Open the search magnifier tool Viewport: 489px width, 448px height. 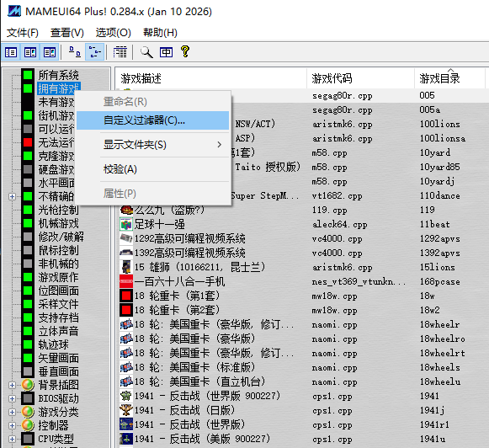click(146, 52)
